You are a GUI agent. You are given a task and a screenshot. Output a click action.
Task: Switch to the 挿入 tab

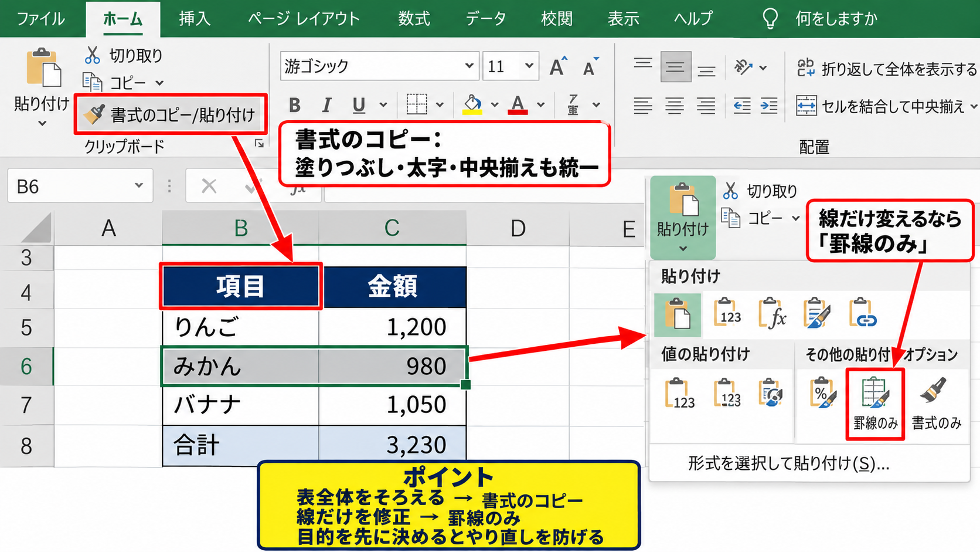(x=195, y=19)
